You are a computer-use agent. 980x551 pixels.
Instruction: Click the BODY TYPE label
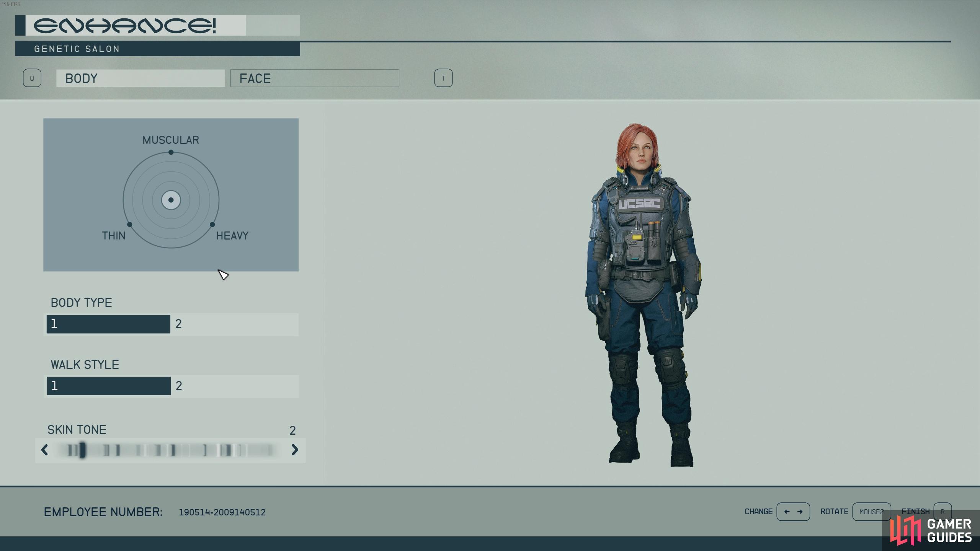click(81, 303)
